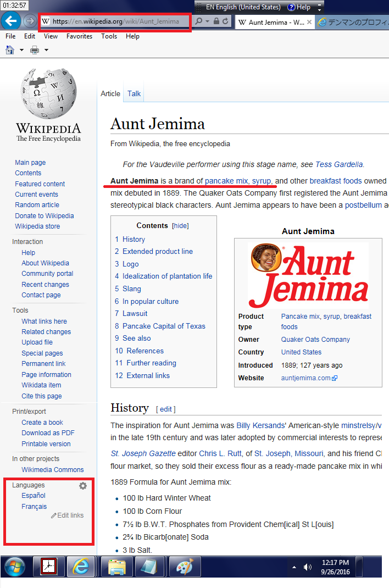Open Recent changes in sidebar
The image size is (389, 588).
(46, 285)
